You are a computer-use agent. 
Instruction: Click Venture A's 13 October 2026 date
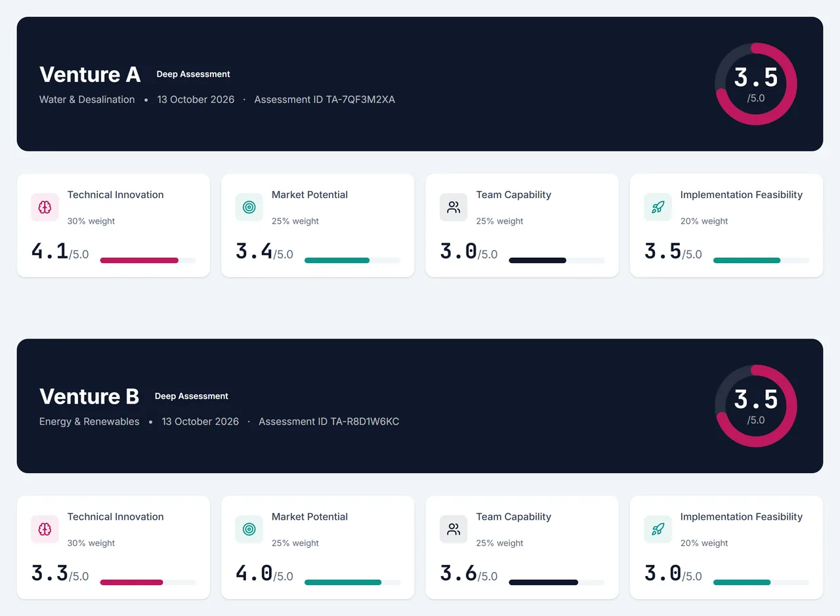point(196,100)
